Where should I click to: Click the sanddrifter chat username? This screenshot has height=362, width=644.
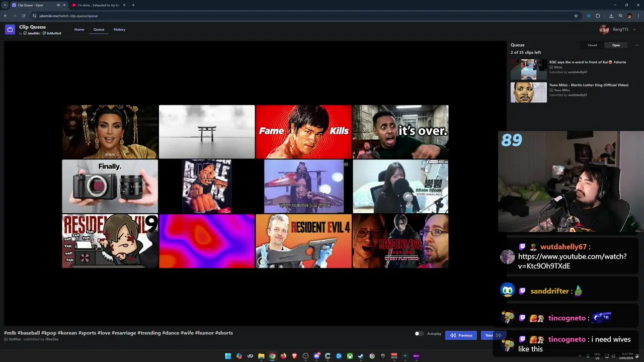click(549, 291)
